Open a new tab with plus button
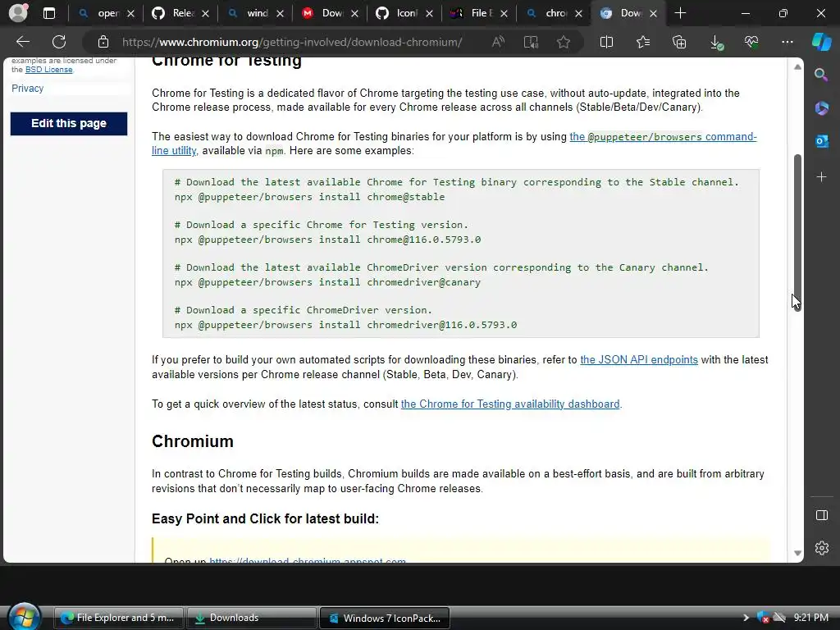 click(680, 13)
